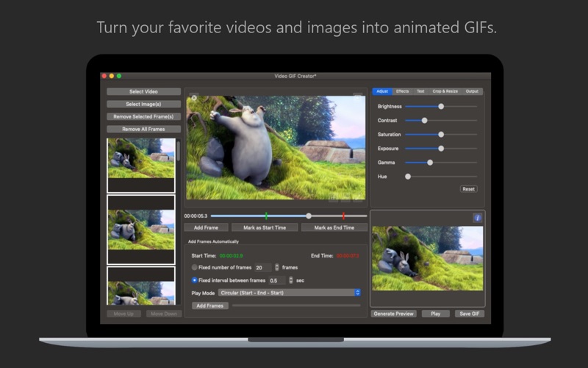Click the Select Video button
Screen dimensions: 588x368
(143, 91)
